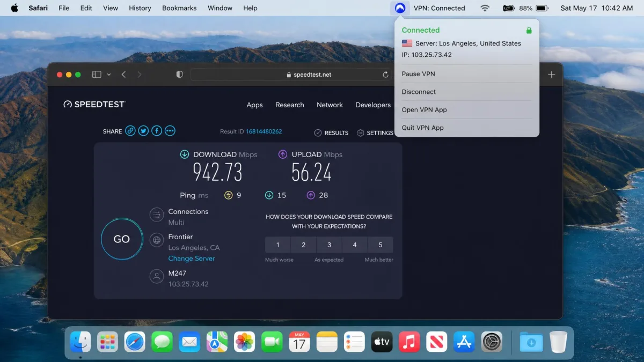Screen dimensions: 644x362
Task: Open the Safari menu in menu bar
Action: click(x=38, y=8)
